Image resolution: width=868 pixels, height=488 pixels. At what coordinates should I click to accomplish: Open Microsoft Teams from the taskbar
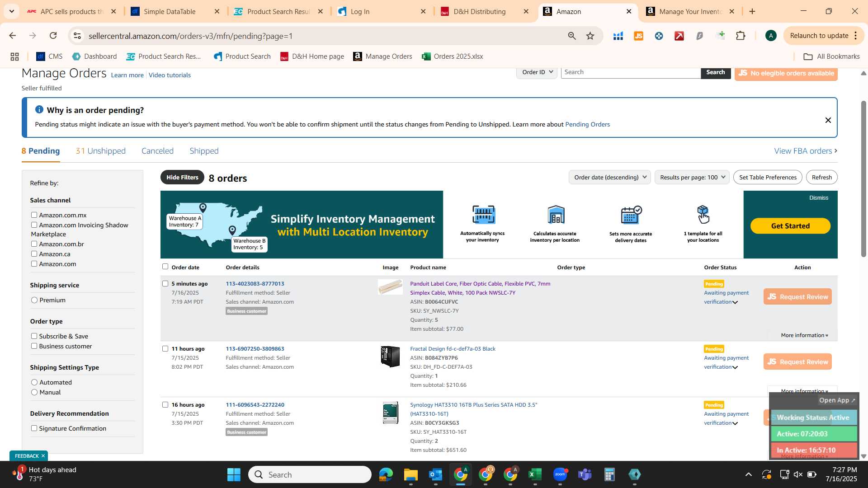[x=585, y=475]
